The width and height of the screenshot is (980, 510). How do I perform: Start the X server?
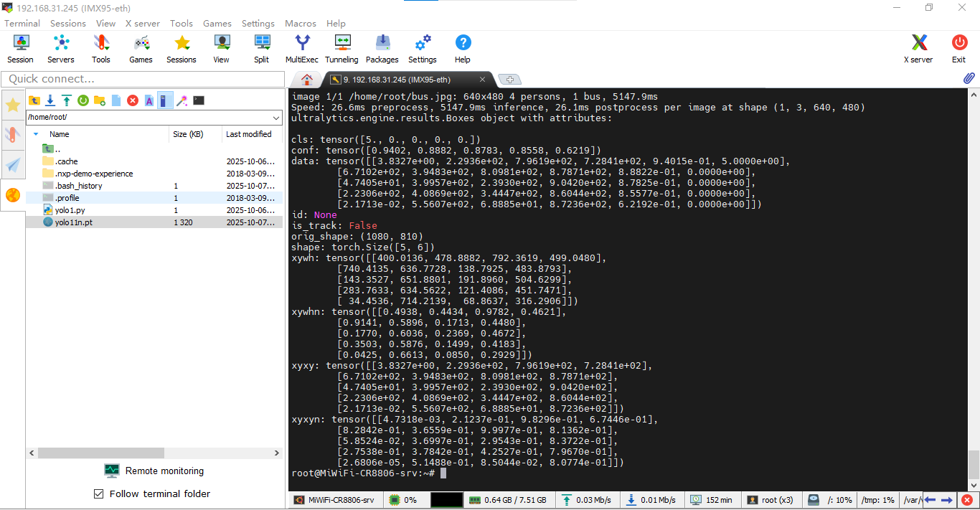[918, 49]
